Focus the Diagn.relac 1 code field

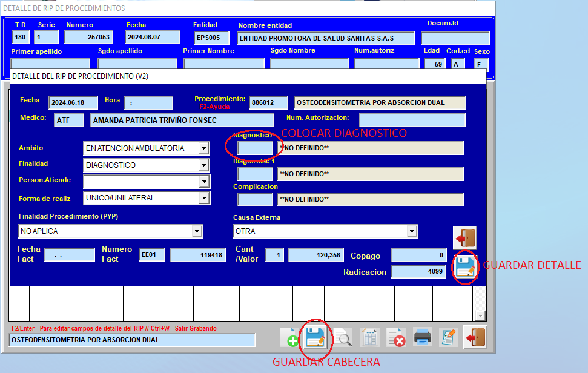tap(255, 174)
